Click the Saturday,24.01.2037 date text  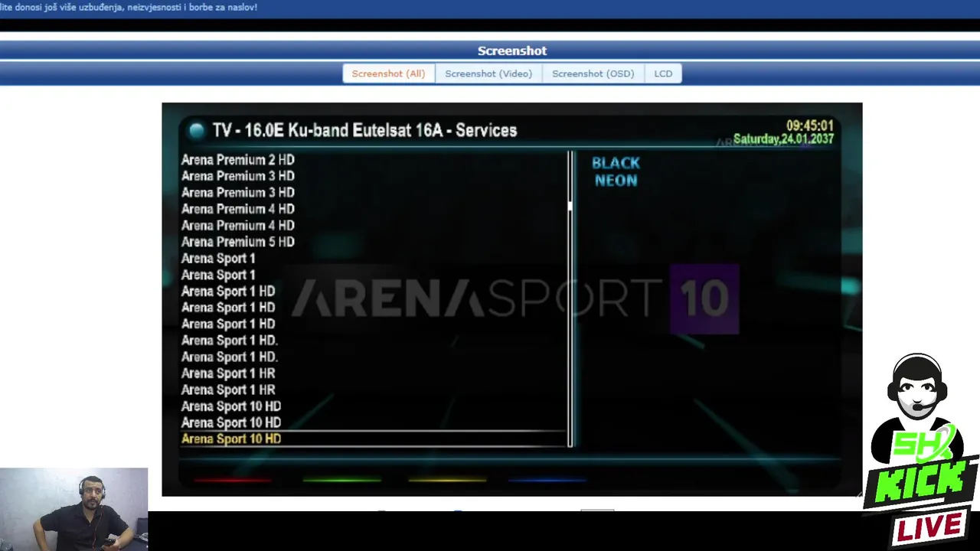pyautogui.click(x=783, y=139)
